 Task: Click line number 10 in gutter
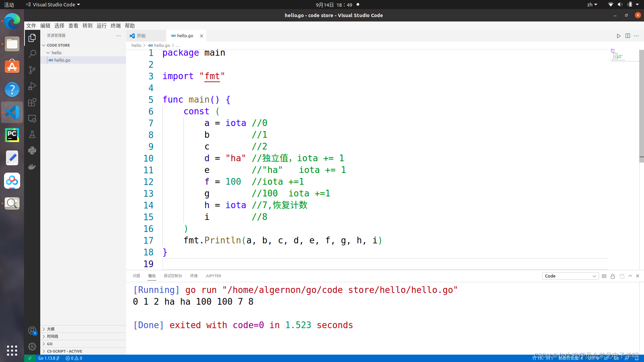[148, 159]
